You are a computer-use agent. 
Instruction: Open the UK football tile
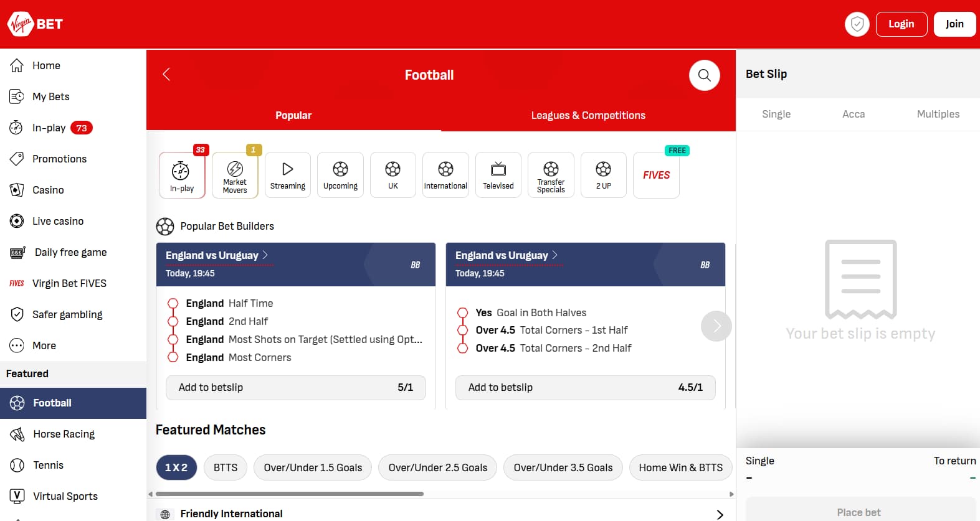(x=393, y=175)
